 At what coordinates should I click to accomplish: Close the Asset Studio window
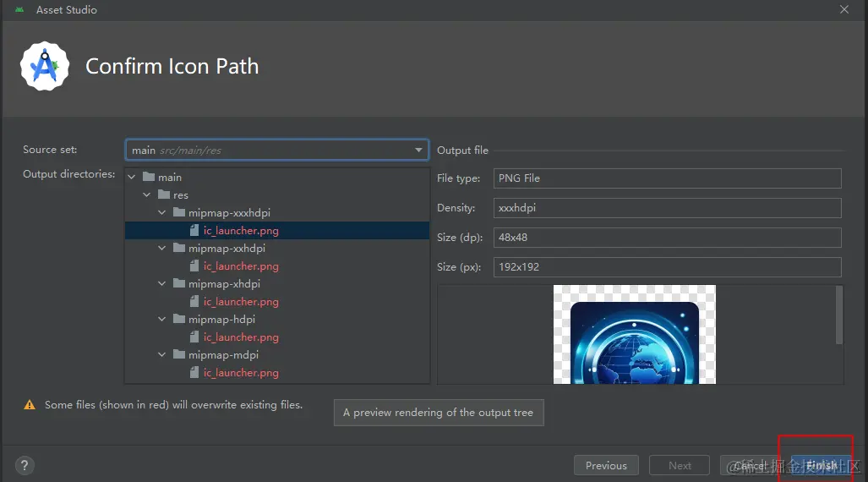pyautogui.click(x=844, y=9)
